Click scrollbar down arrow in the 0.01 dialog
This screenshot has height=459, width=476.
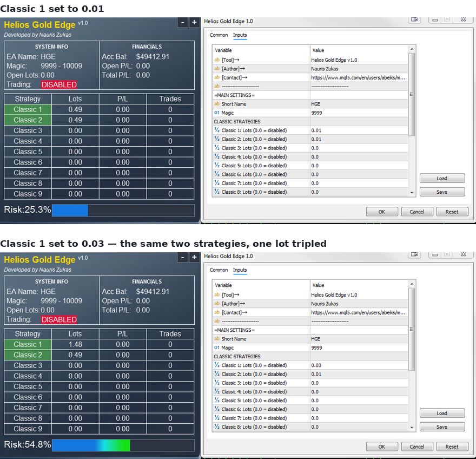[x=412, y=193]
